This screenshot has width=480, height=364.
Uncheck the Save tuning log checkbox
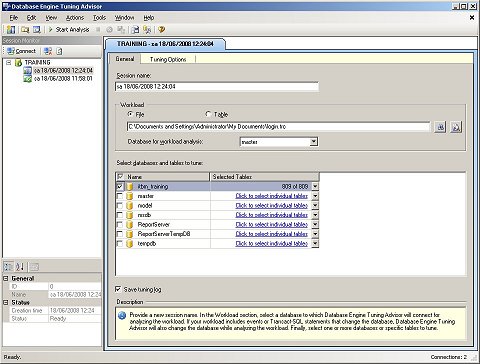point(118,289)
